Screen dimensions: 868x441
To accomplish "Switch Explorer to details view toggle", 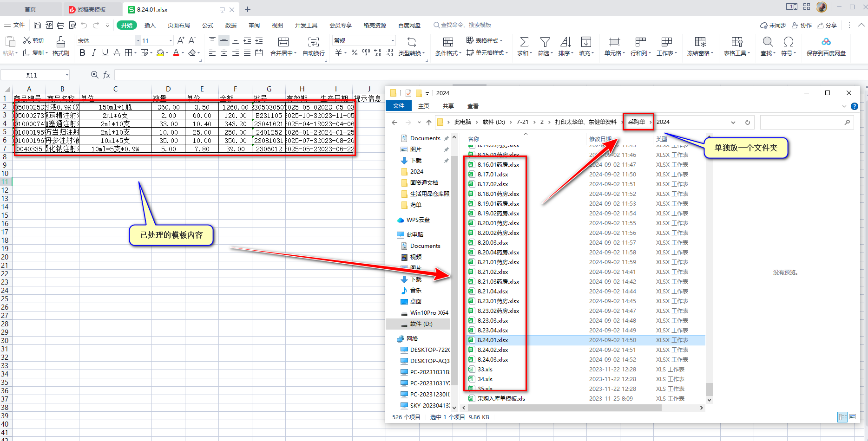I will [x=842, y=417].
